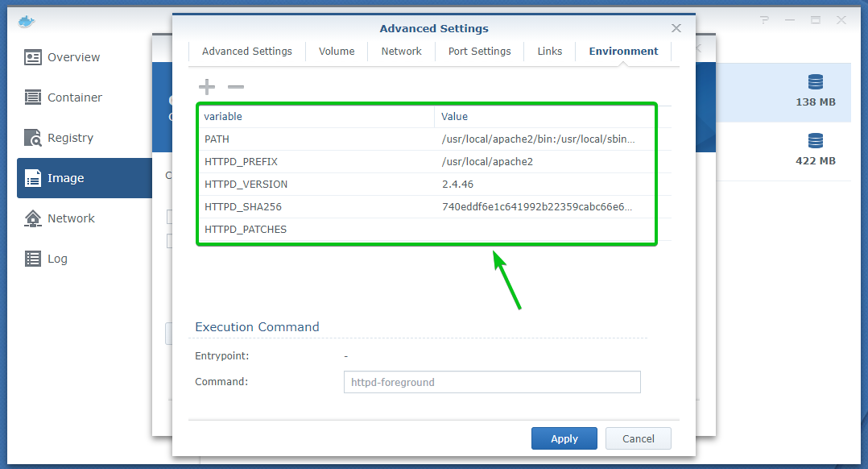Select the HTTPD_PATCHES variable row
868x469 pixels.
246,230
